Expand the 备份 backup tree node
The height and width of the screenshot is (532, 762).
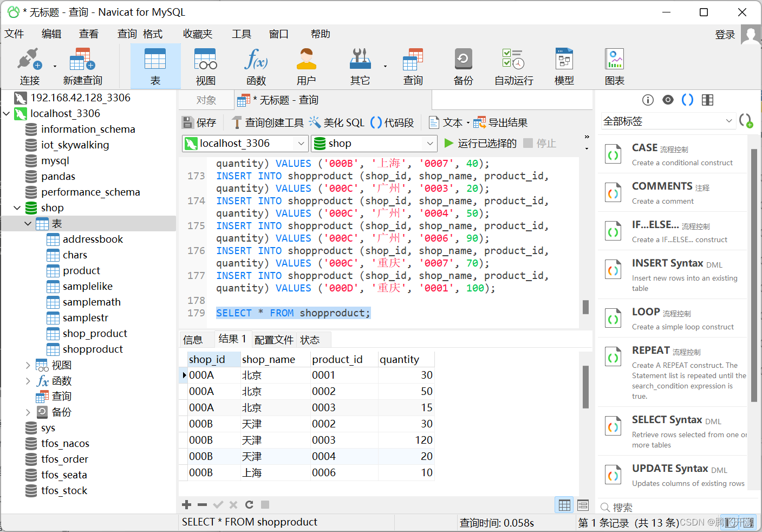[x=28, y=412]
